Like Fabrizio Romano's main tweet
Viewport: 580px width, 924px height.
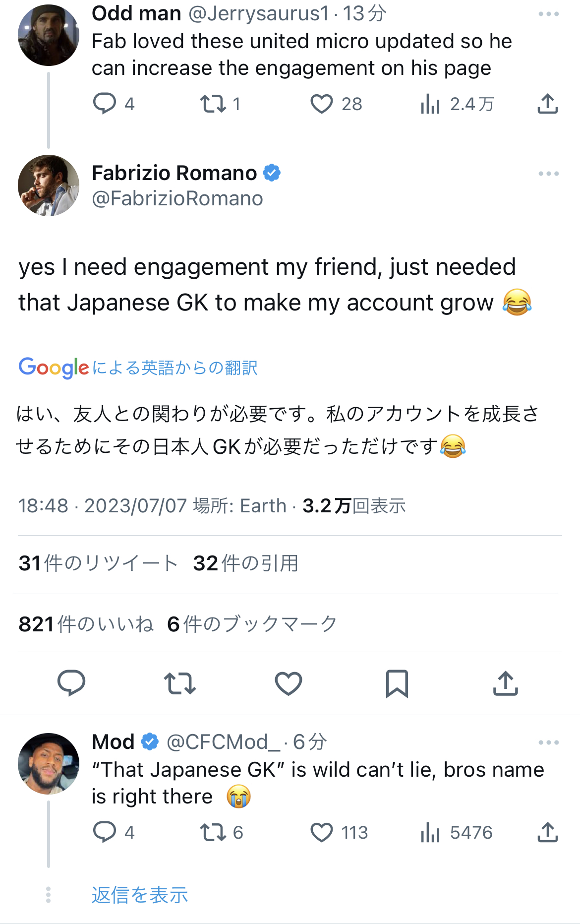(x=289, y=683)
